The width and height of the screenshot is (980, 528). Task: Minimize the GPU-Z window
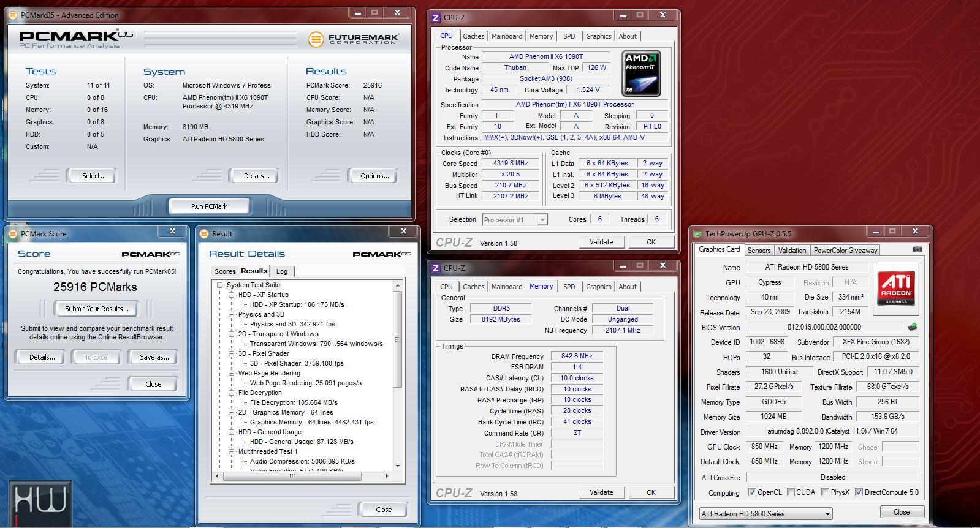[875, 231]
